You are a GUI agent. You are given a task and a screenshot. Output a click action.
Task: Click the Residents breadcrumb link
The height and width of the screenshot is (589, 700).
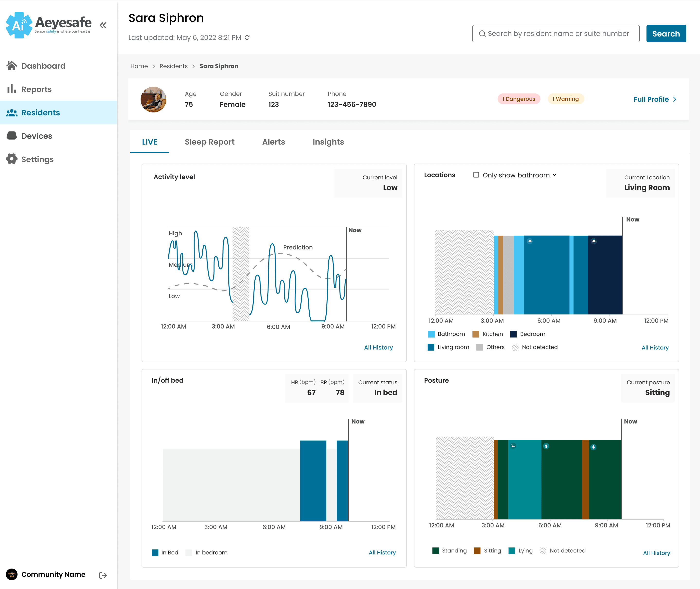[x=173, y=66]
